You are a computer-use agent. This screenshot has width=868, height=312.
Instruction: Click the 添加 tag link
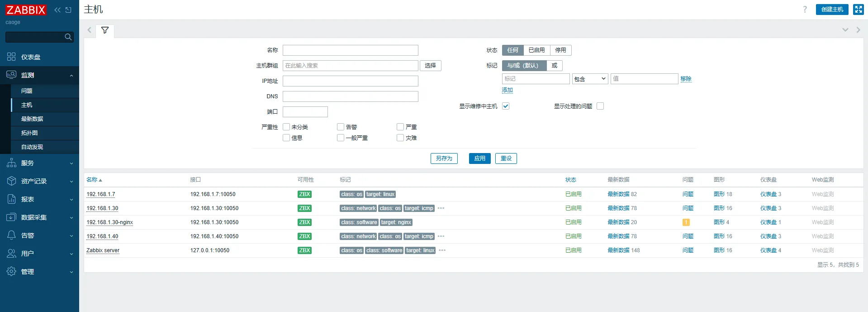pyautogui.click(x=508, y=90)
